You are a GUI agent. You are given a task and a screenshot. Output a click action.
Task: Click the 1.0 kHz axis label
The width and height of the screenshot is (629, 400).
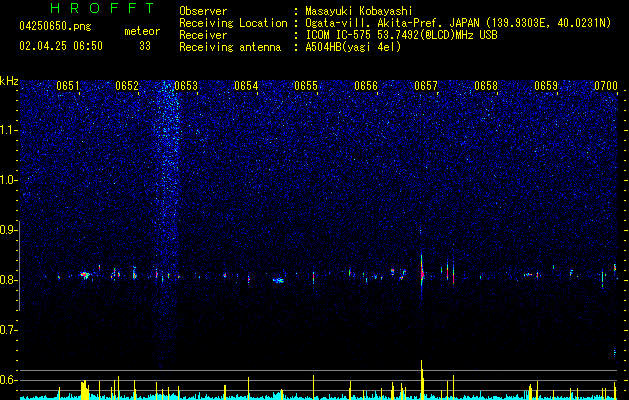pos(8,180)
